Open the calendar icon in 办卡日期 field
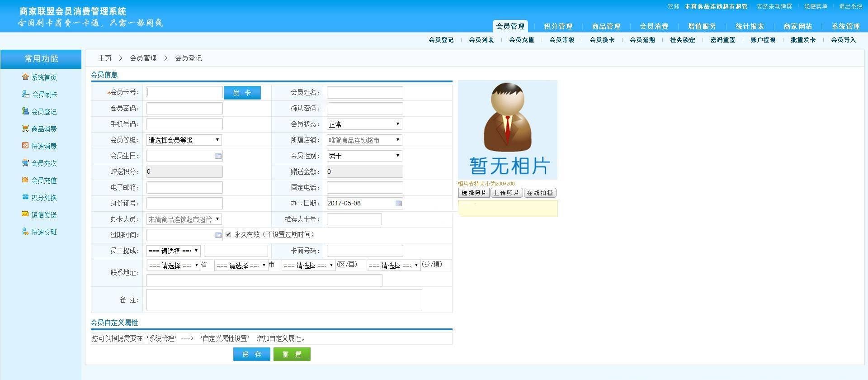This screenshot has width=868, height=380. click(399, 204)
